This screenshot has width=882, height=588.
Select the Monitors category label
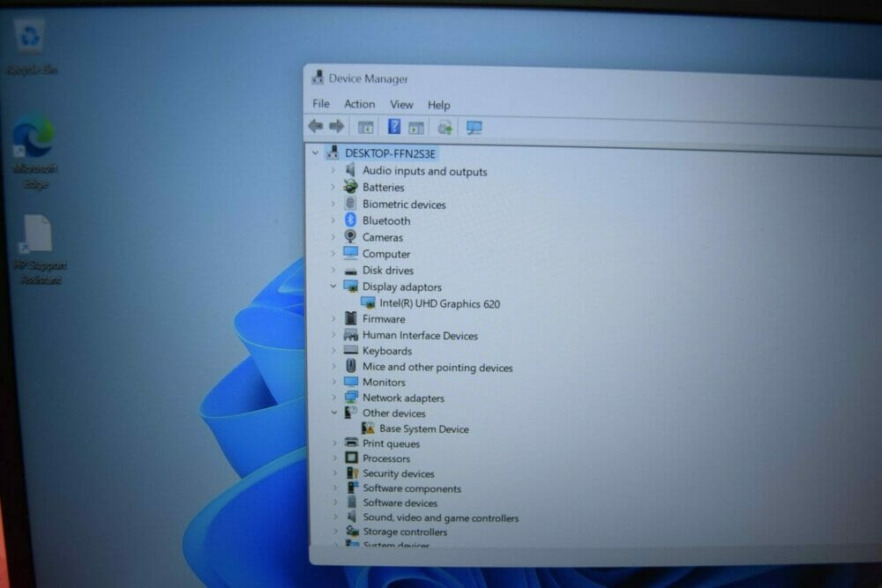coord(384,383)
